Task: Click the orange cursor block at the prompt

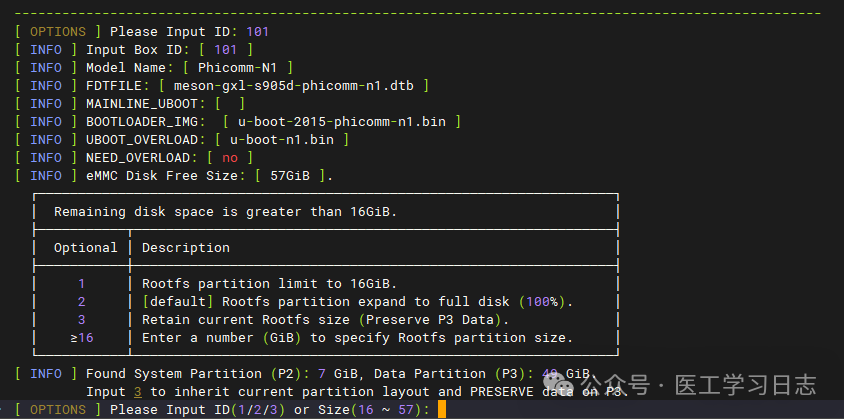Action: [x=442, y=410]
